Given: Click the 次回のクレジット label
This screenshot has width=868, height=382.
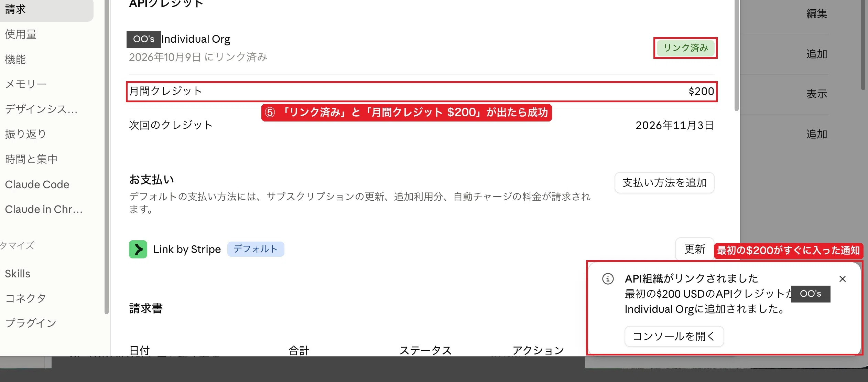Looking at the screenshot, I should (171, 125).
